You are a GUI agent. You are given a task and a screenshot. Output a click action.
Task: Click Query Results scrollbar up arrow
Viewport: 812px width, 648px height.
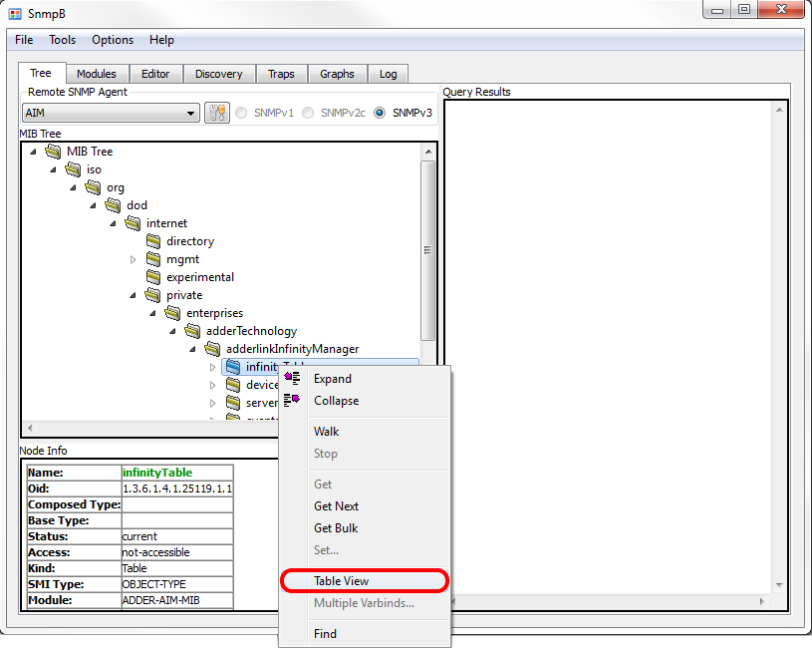(x=779, y=110)
